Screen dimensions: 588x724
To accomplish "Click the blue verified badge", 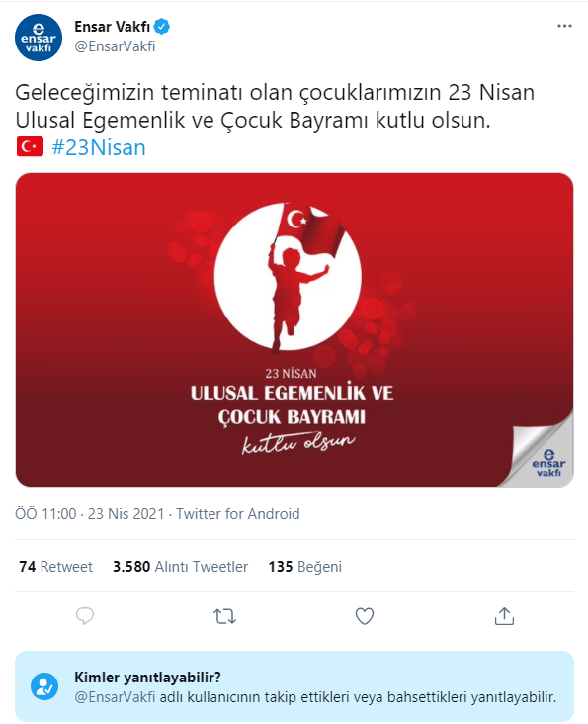I will [x=162, y=27].
